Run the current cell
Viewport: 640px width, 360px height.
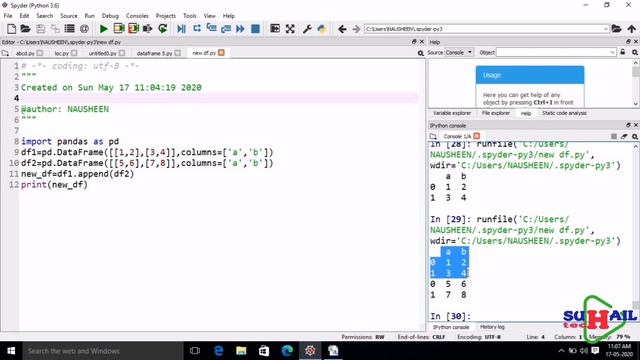coord(119,29)
